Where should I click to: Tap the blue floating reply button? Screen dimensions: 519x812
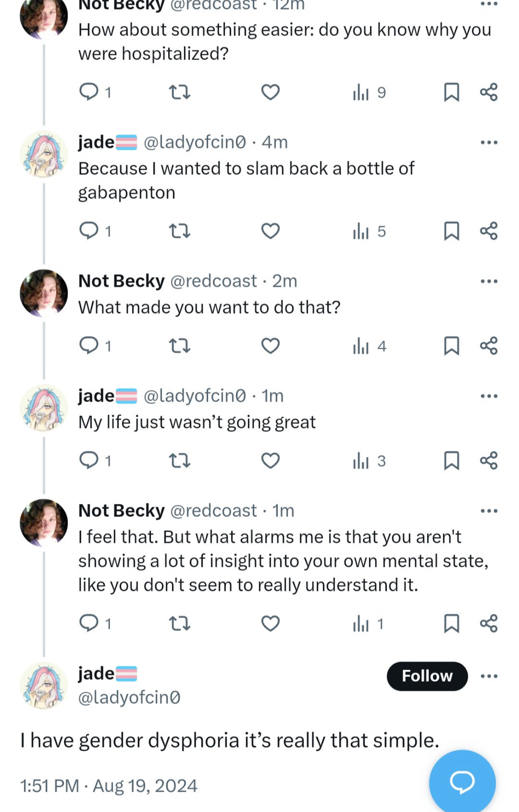pyautogui.click(x=462, y=782)
